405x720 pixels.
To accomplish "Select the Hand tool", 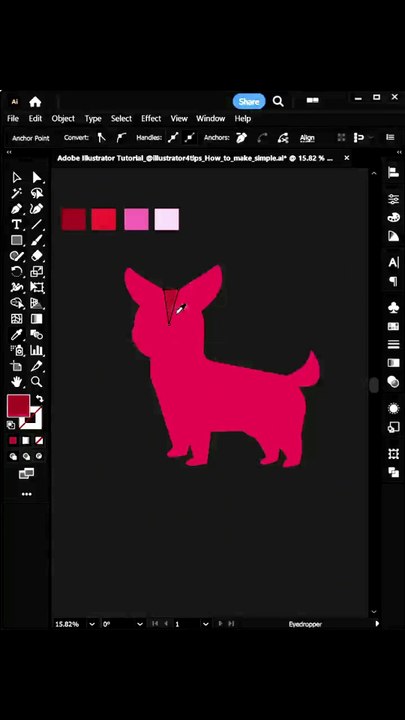I will [17, 382].
